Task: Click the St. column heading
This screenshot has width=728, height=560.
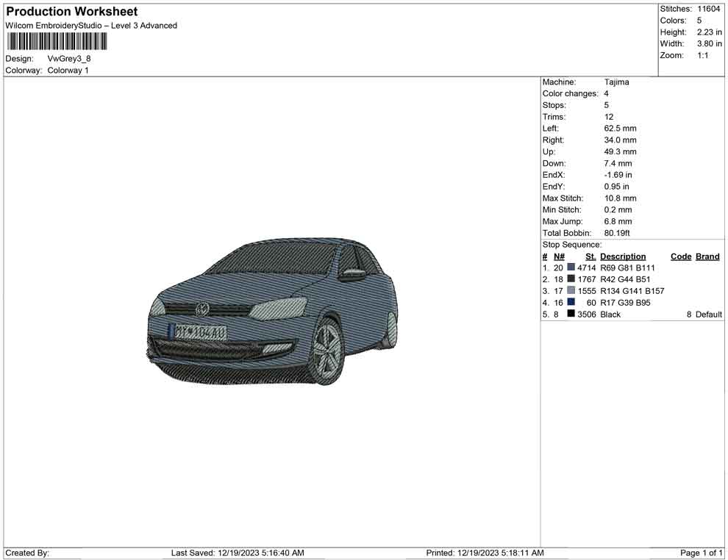Action: pyautogui.click(x=590, y=256)
